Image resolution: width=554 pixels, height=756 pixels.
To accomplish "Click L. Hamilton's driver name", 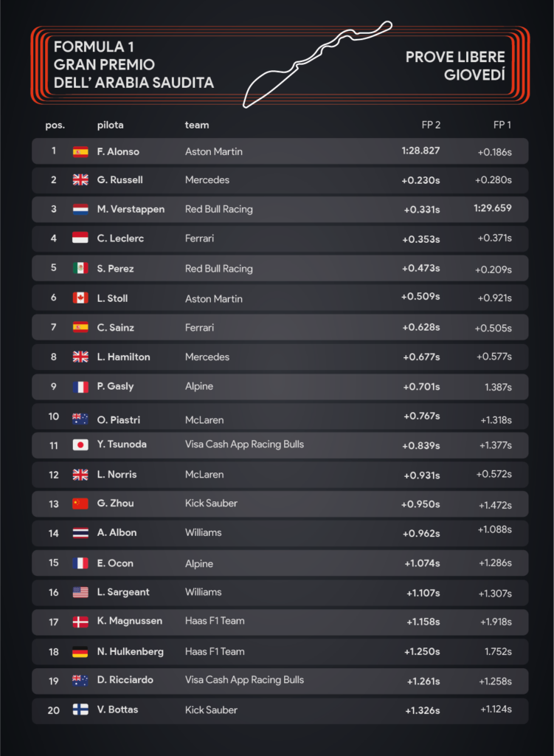I will [123, 357].
